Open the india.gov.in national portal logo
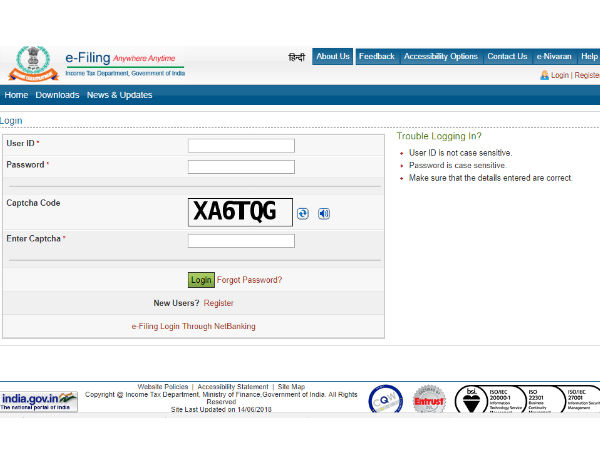The height and width of the screenshot is (450, 600). pyautogui.click(x=39, y=401)
